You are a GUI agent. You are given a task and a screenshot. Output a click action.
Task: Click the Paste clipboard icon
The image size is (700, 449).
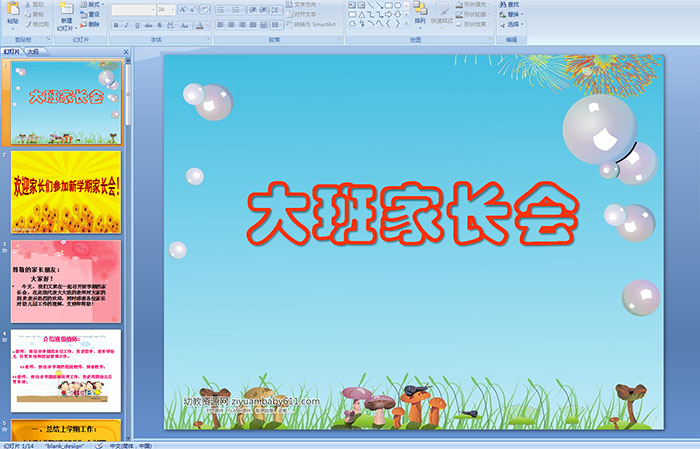[13, 9]
